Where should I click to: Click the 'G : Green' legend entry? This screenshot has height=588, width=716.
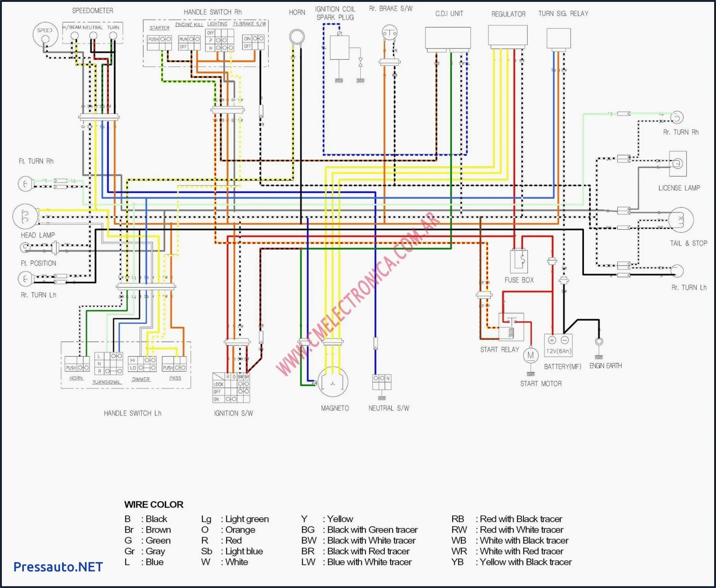click(x=147, y=541)
